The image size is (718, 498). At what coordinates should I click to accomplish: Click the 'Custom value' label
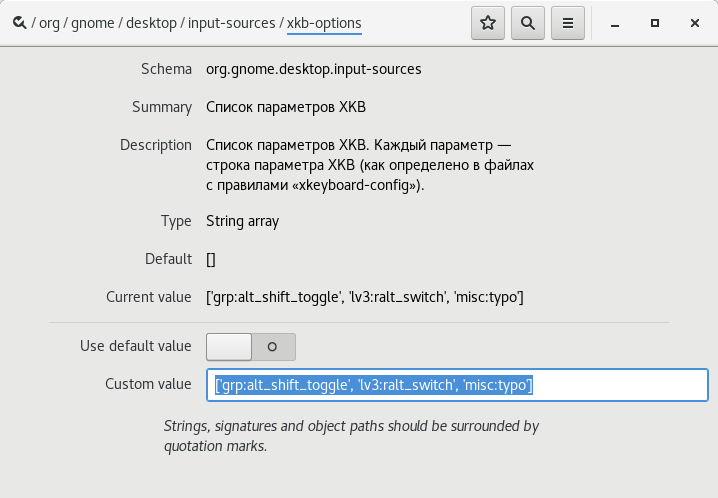(x=148, y=384)
